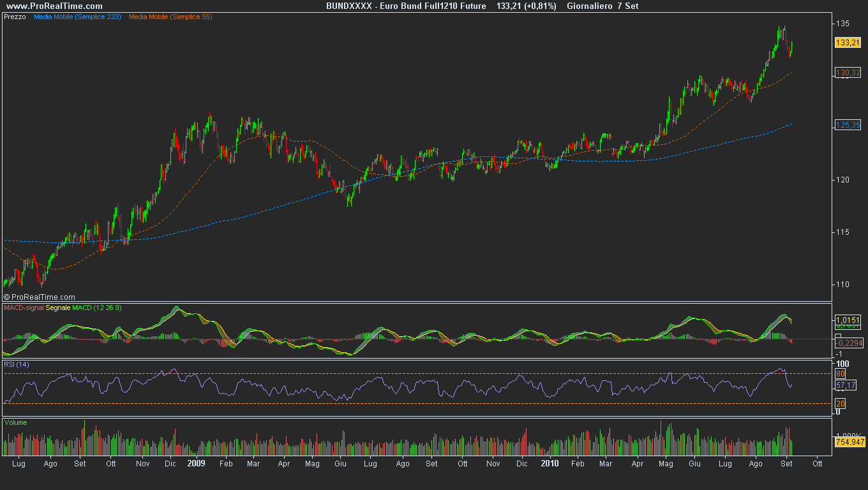The height and width of the screenshot is (490, 868).
Task: Click the Giu label right after Mag 2010
Action: [x=695, y=464]
